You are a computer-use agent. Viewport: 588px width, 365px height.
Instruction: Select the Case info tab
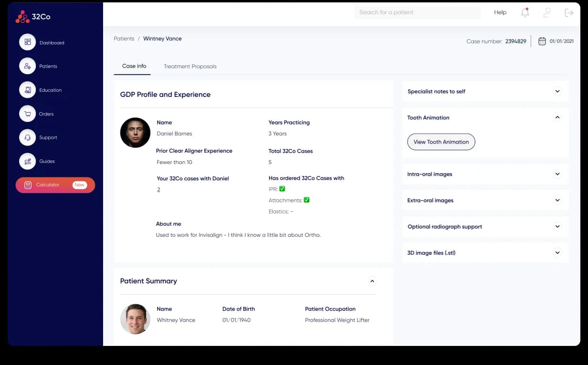(x=134, y=66)
